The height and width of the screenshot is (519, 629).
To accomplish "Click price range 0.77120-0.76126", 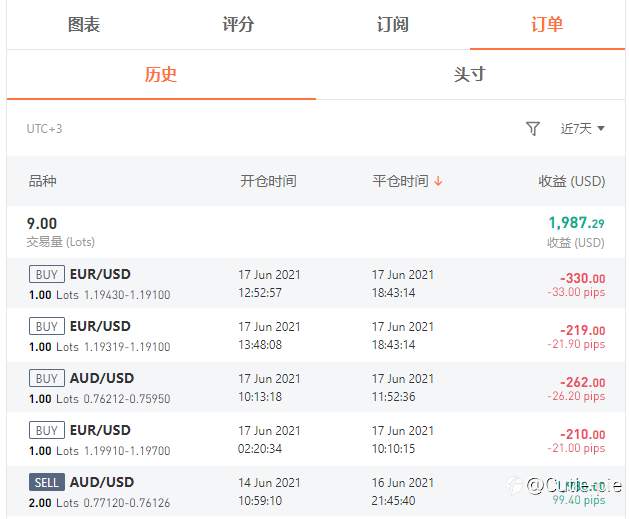I will 127,503.
